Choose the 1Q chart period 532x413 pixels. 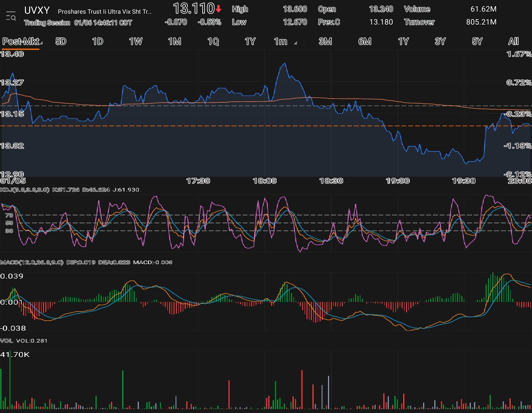click(x=213, y=41)
